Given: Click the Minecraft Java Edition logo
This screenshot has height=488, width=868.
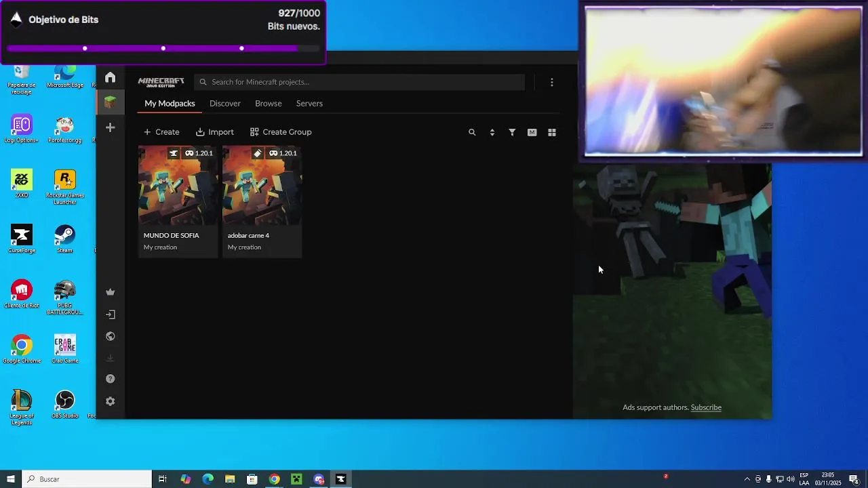Looking at the screenshot, I should tap(161, 82).
